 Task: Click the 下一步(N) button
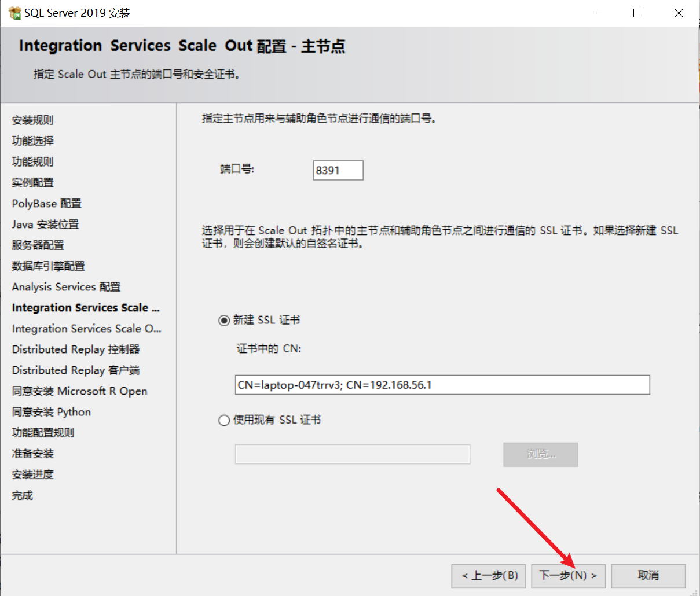[568, 576]
